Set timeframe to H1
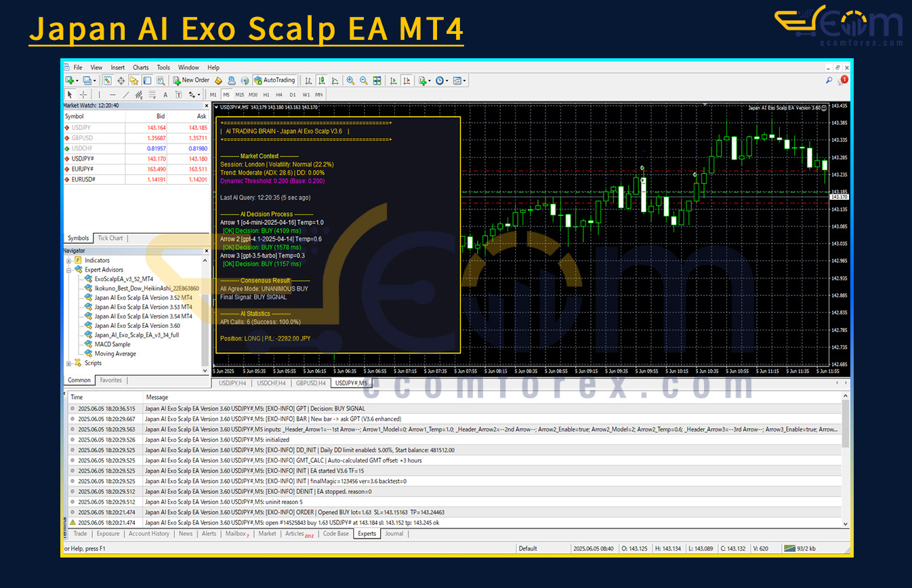The height and width of the screenshot is (588, 912). point(266,95)
